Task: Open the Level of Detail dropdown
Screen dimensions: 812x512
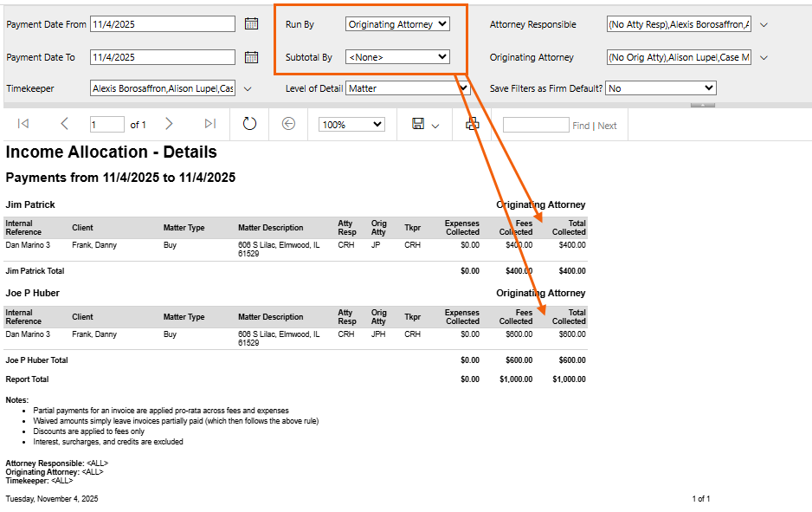Action: [407, 88]
